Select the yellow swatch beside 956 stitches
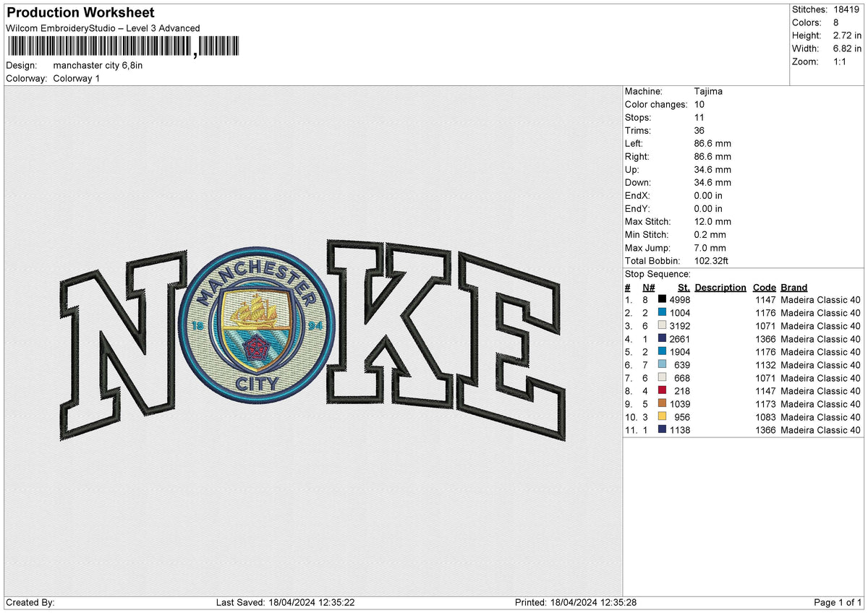The height and width of the screenshot is (613, 868). [662, 416]
